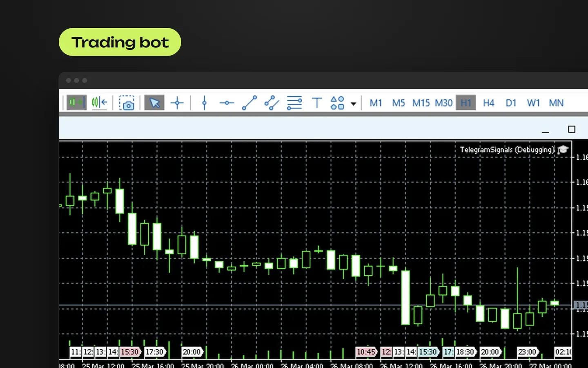Viewport: 588px width, 368px height.
Task: Choose the W1 weekly timeframe
Action: 533,103
